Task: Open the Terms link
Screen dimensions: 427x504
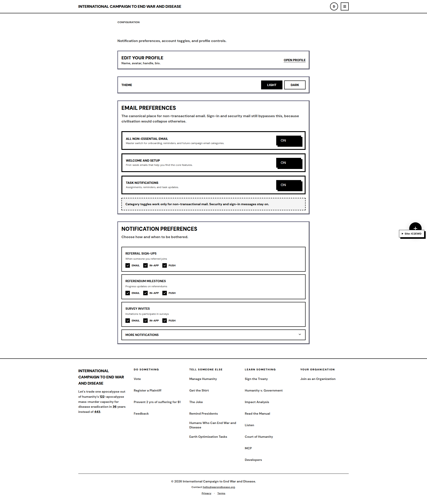Action: tap(221, 494)
